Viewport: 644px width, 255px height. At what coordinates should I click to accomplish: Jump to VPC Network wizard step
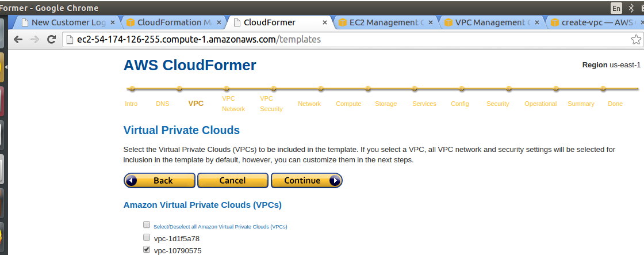coord(233,104)
